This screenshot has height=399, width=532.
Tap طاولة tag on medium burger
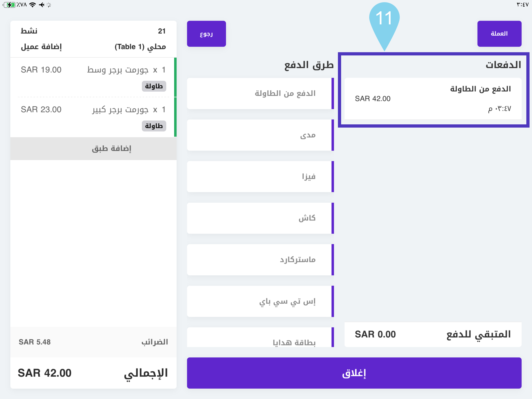(154, 86)
